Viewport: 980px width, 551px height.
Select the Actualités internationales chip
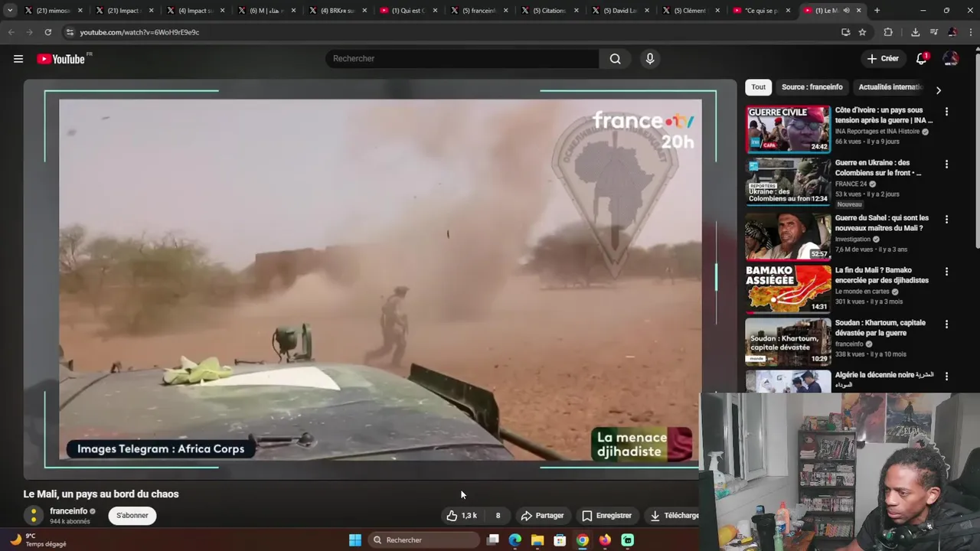(890, 87)
